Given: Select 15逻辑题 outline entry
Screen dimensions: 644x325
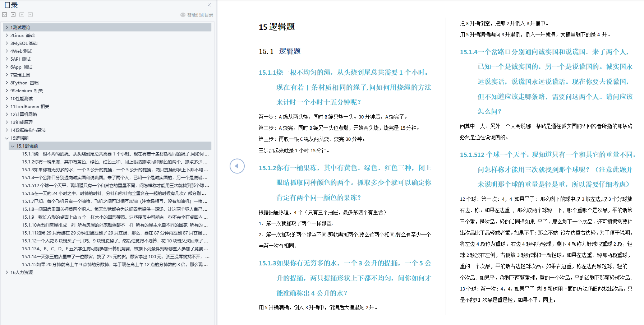Looking at the screenshot, I should pyautogui.click(x=19, y=138).
